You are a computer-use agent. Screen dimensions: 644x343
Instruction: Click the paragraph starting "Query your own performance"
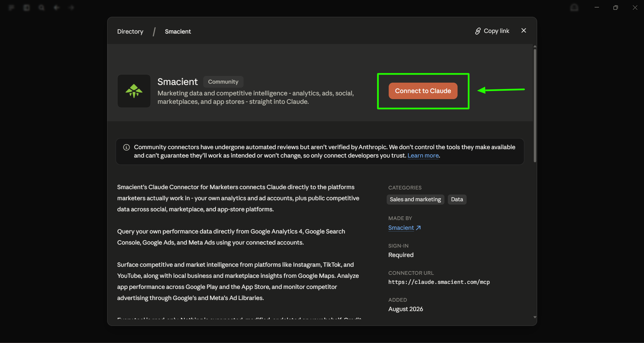click(x=231, y=237)
